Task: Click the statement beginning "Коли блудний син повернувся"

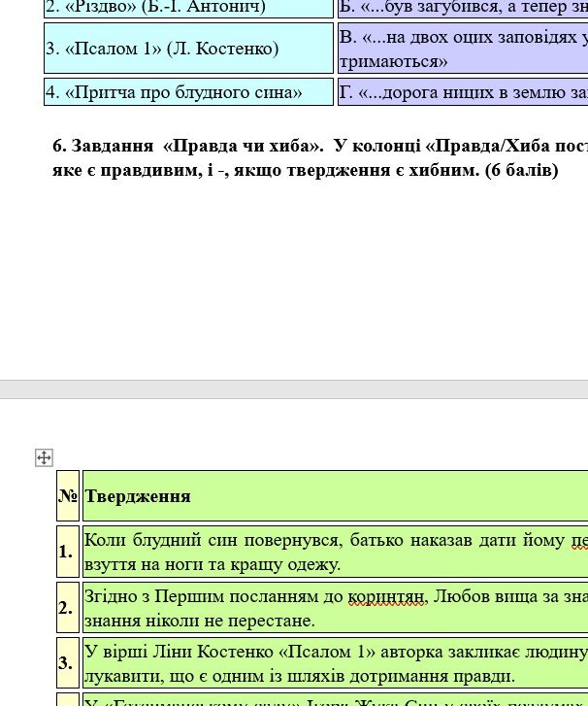Action: [291, 540]
